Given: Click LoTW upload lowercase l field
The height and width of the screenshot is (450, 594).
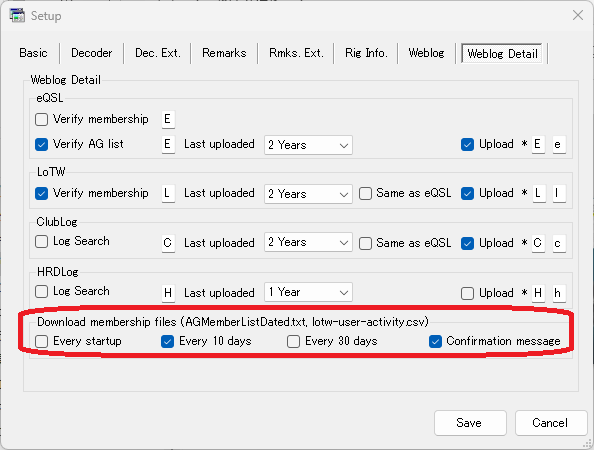Looking at the screenshot, I should pos(559,193).
